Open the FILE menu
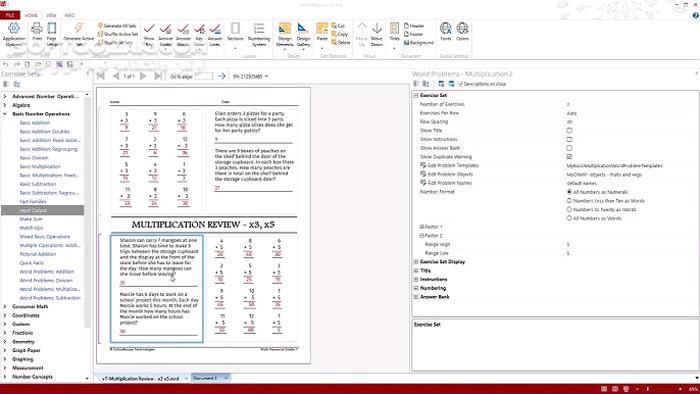Image resolution: width=700 pixels, height=394 pixels. (10, 15)
